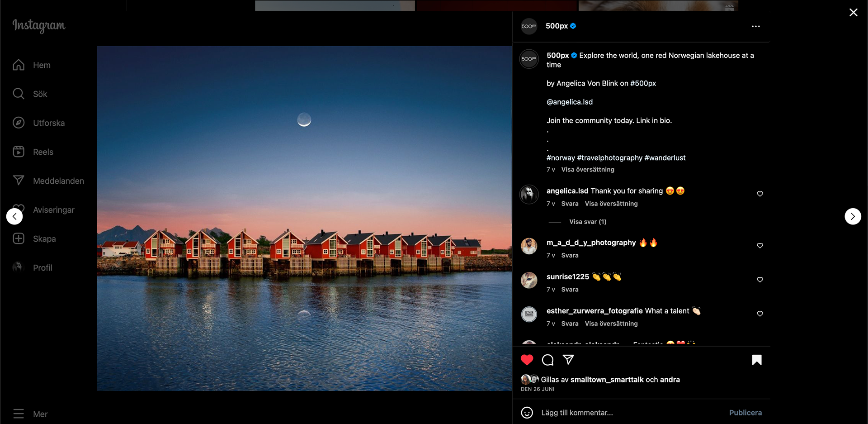Screen dimensions: 868x424
Task: Reply to angelica.lsd with Svara
Action: pos(570,204)
